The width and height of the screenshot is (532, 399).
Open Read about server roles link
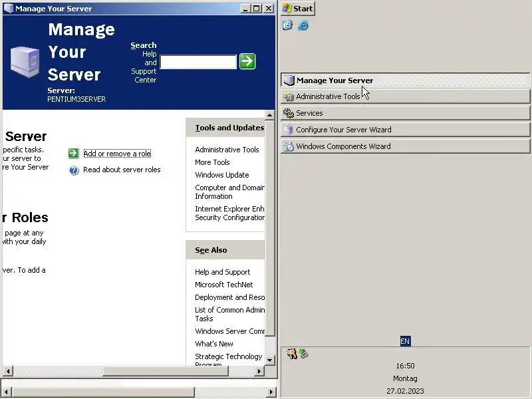(122, 170)
